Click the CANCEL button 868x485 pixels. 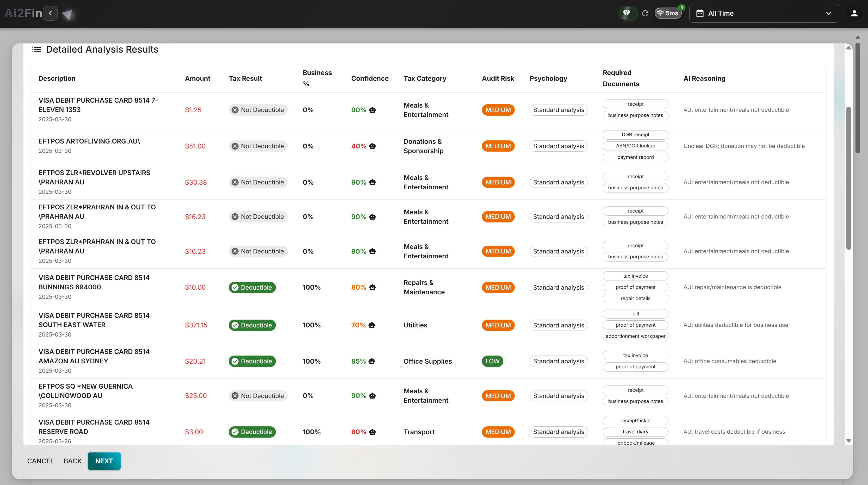click(40, 461)
